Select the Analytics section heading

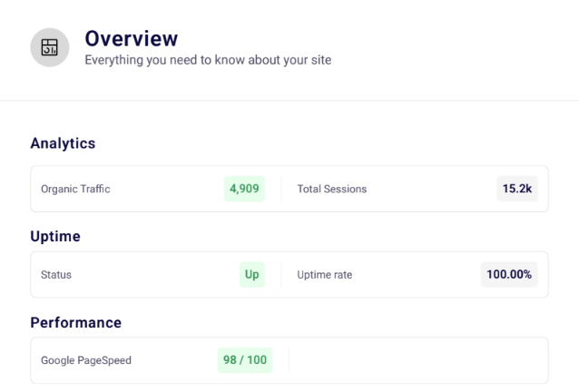point(63,143)
